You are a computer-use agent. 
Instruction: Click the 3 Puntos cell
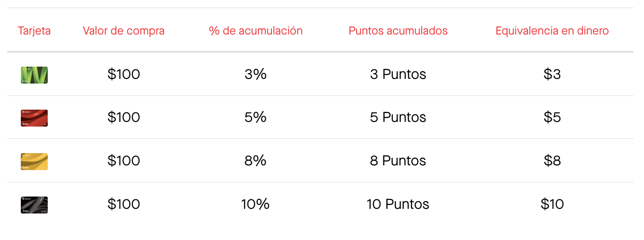(398, 74)
